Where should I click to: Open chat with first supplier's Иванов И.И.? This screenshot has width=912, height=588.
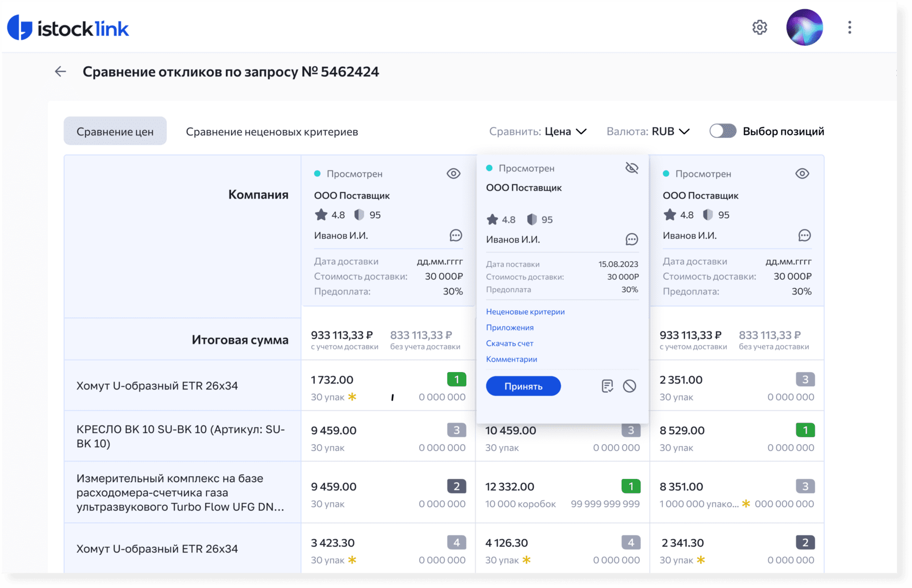pos(456,235)
